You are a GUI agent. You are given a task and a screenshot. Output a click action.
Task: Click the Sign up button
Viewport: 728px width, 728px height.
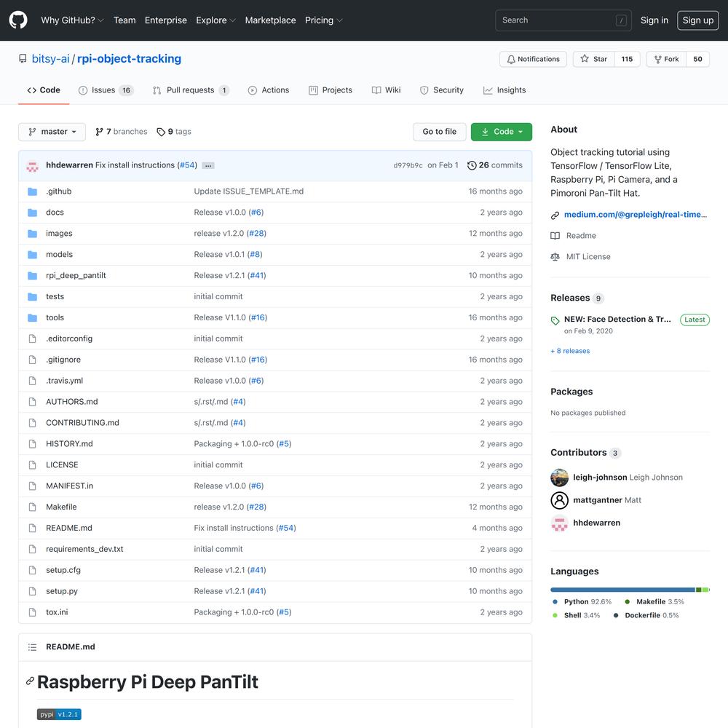point(698,20)
